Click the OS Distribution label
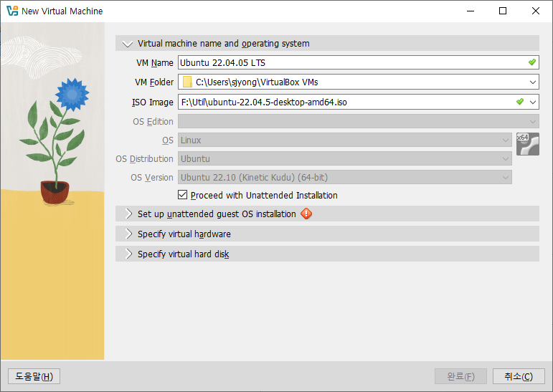The width and height of the screenshot is (553, 392). [145, 159]
